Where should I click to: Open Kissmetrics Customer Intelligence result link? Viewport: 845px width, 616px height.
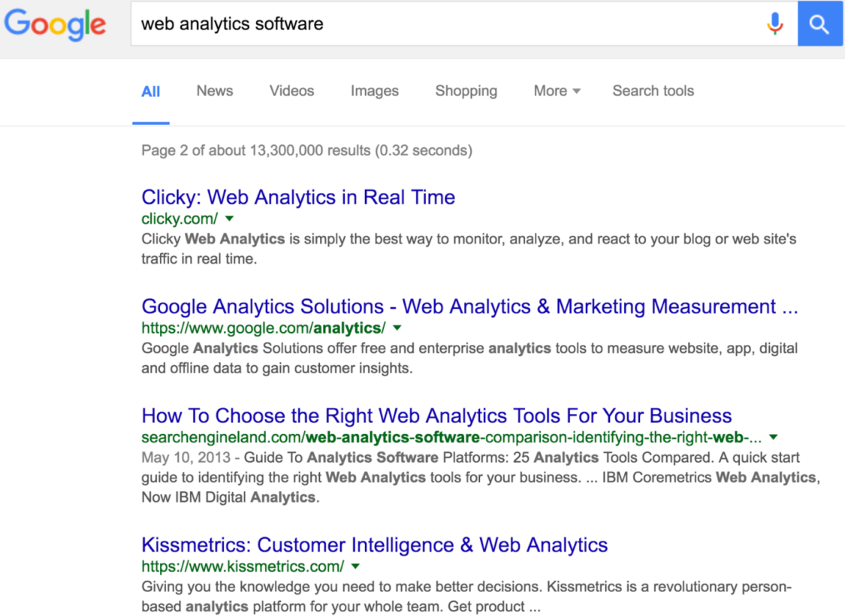(375, 545)
